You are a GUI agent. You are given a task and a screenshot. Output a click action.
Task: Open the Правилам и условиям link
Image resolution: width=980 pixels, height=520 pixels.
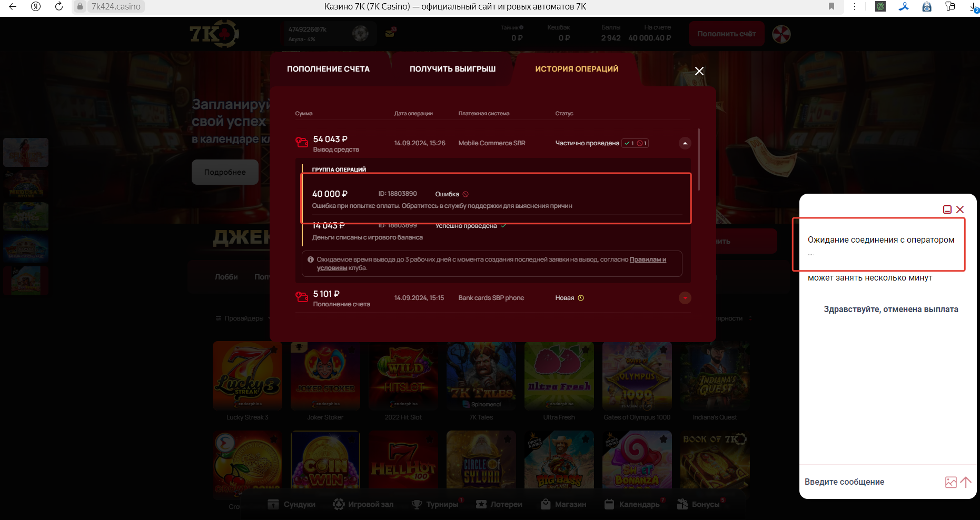(x=648, y=259)
